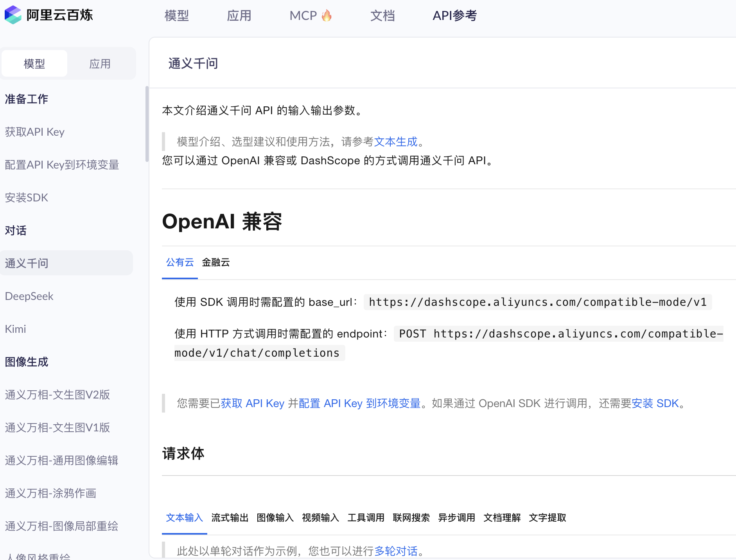Click the Alibaba Cloud Bailian logo icon
Image resolution: width=736 pixels, height=560 pixels.
click(x=13, y=15)
